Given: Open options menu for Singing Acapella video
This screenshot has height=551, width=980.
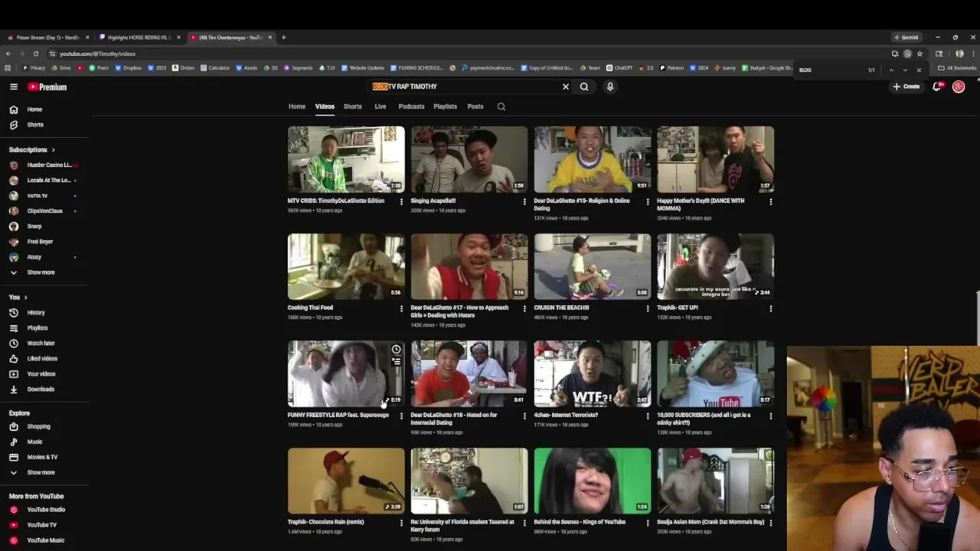Looking at the screenshot, I should pyautogui.click(x=524, y=202).
